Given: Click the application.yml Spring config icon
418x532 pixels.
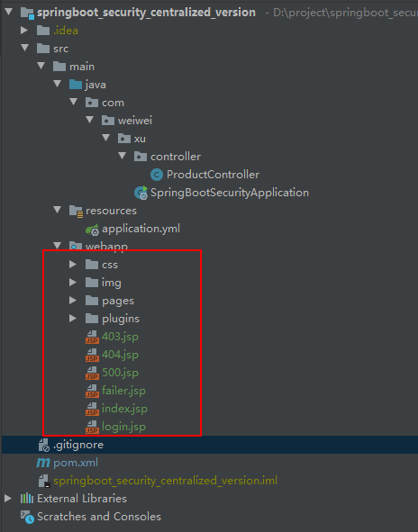Looking at the screenshot, I should 92,230.
